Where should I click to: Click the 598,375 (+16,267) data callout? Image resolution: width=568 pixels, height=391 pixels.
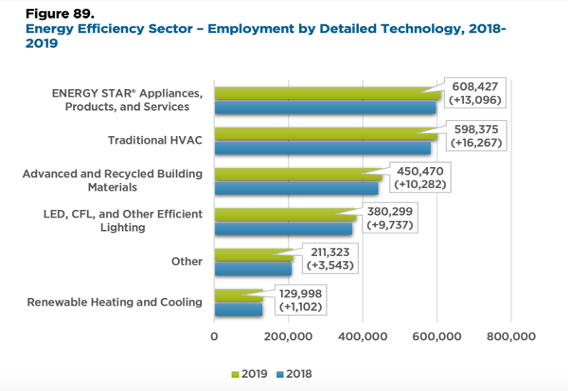[x=476, y=136]
